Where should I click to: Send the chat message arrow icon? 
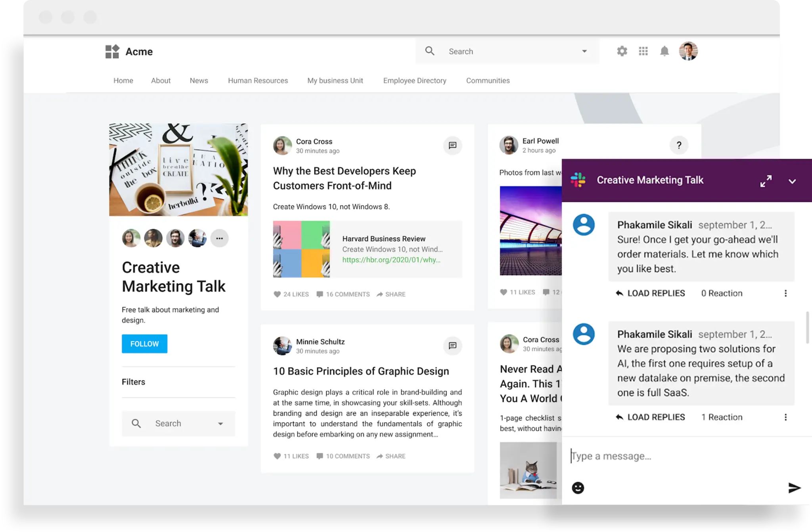794,488
